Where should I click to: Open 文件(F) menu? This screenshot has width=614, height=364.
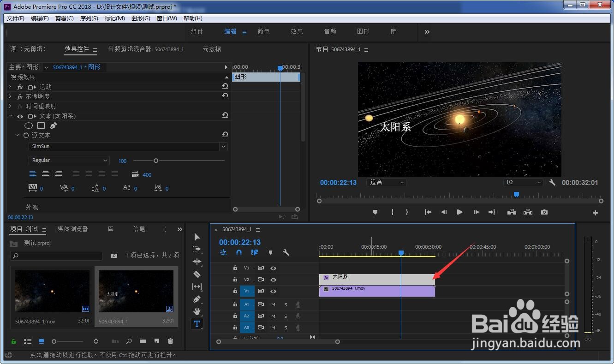[16, 18]
